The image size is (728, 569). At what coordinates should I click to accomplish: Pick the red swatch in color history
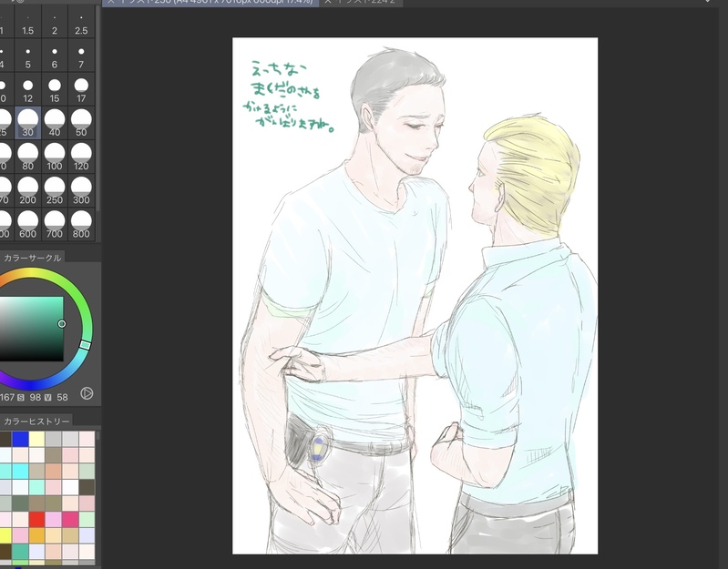36,519
